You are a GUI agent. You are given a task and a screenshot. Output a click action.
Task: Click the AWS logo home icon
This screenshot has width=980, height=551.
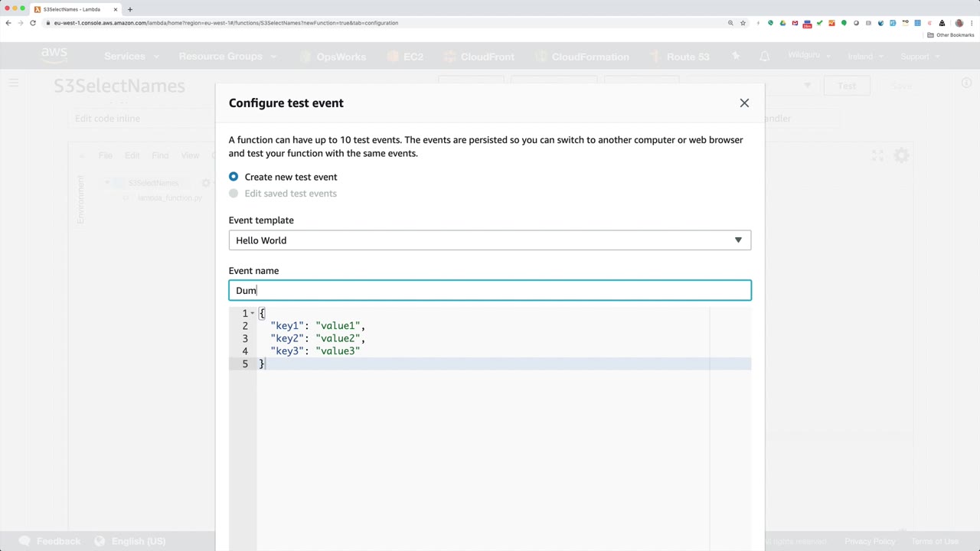(x=54, y=56)
